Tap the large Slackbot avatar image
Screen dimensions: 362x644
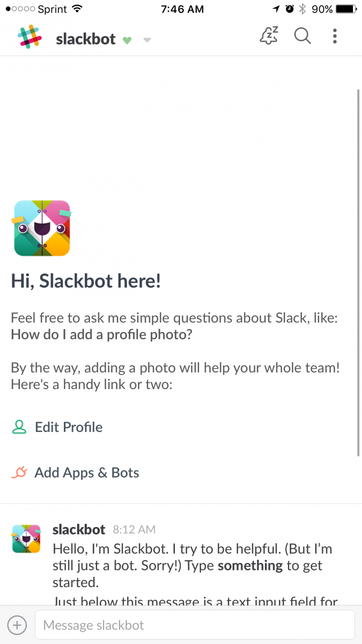click(42, 228)
